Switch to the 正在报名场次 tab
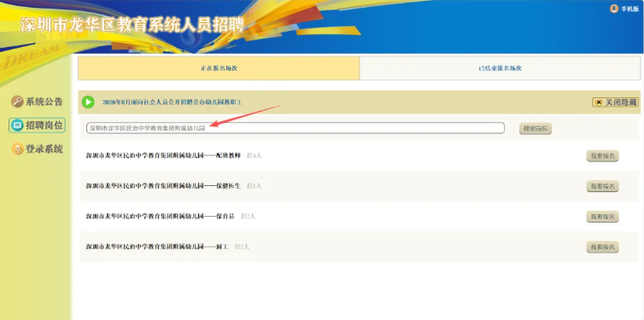This screenshot has height=320, width=644. tap(219, 68)
